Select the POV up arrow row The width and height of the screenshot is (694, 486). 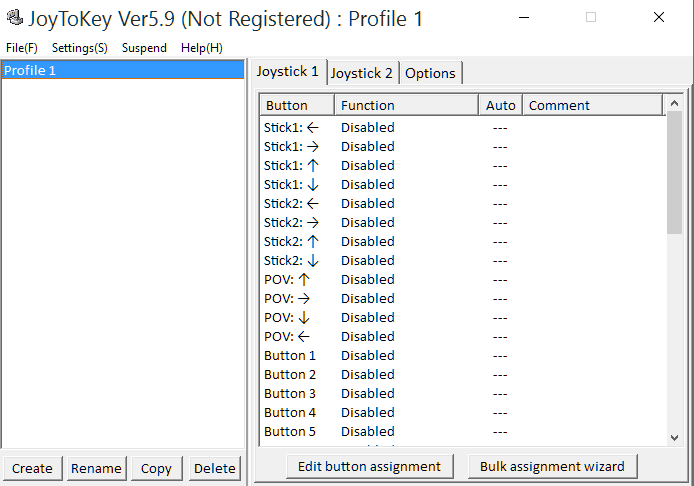click(463, 280)
